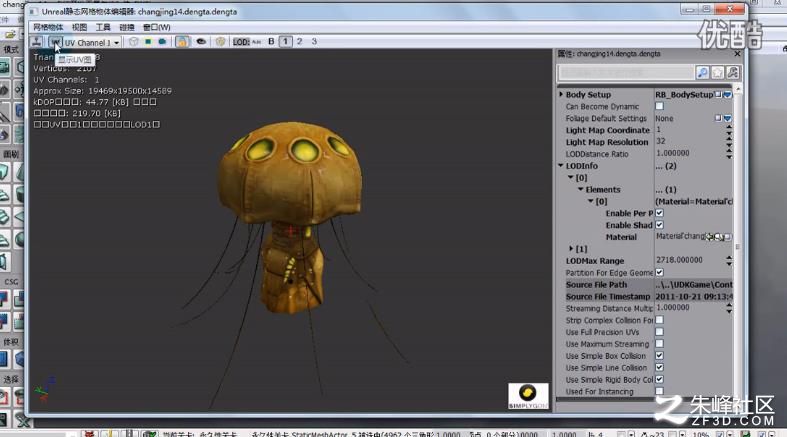Click the teal collision shape icon in toolbar

click(x=162, y=42)
